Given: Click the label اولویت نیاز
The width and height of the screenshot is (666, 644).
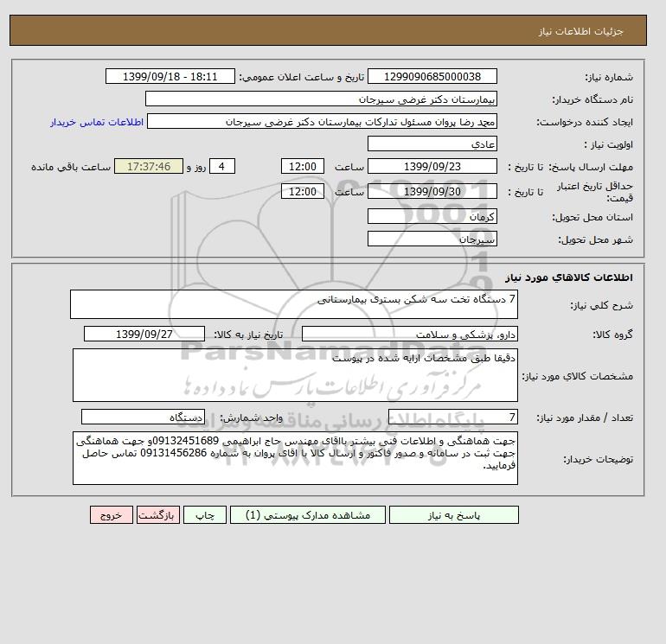Looking at the screenshot, I should click(x=609, y=144).
